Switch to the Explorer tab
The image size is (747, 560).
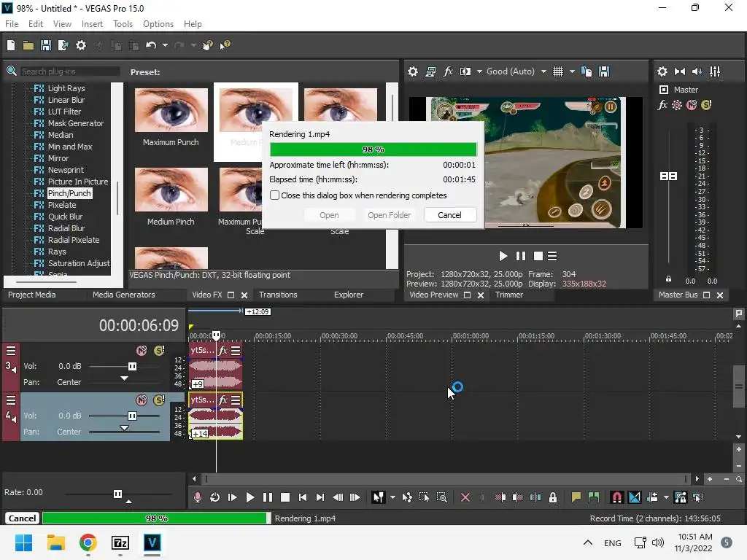click(x=348, y=295)
